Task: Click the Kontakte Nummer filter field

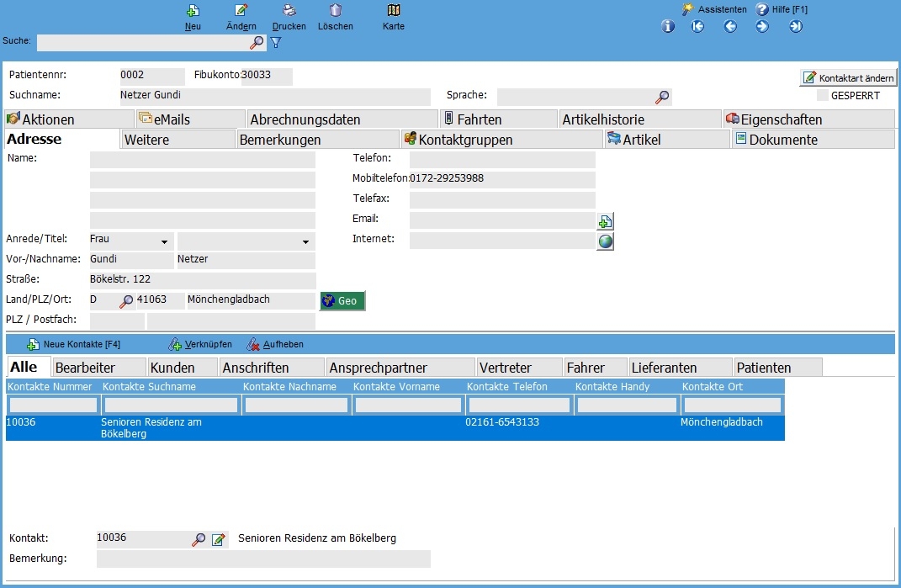Action: tap(53, 405)
